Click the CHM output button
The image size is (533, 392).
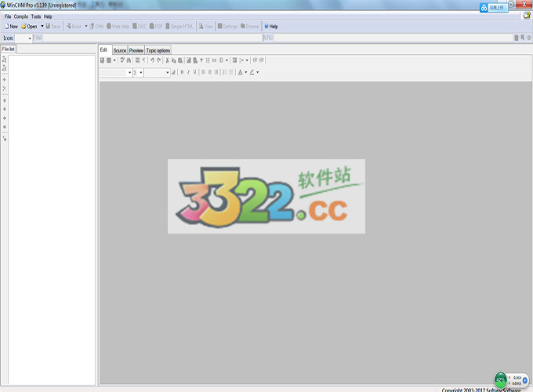pos(96,26)
